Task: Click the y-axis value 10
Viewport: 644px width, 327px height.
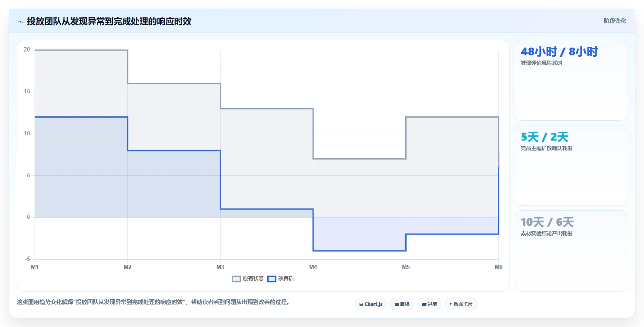Action: coord(27,134)
